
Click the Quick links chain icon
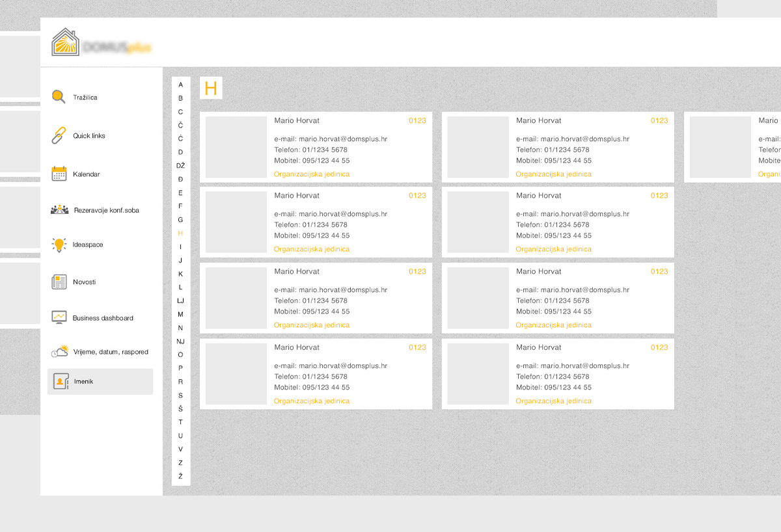pos(59,135)
